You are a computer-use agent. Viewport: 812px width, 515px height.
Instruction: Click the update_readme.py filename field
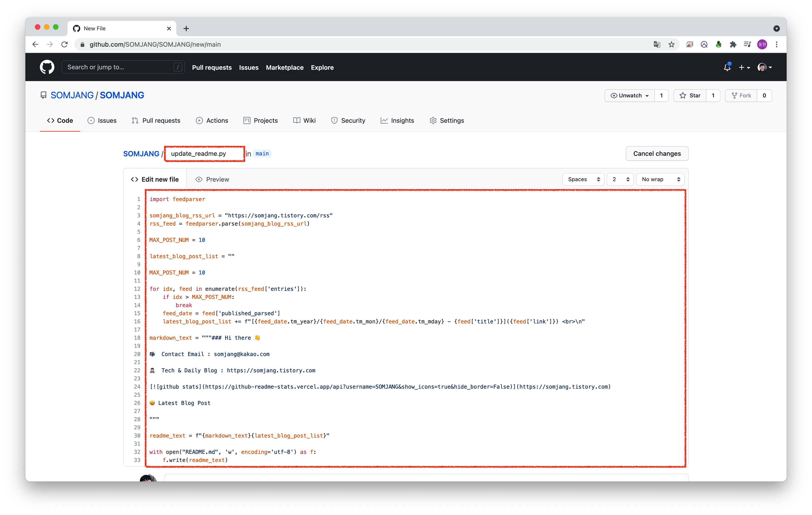205,154
